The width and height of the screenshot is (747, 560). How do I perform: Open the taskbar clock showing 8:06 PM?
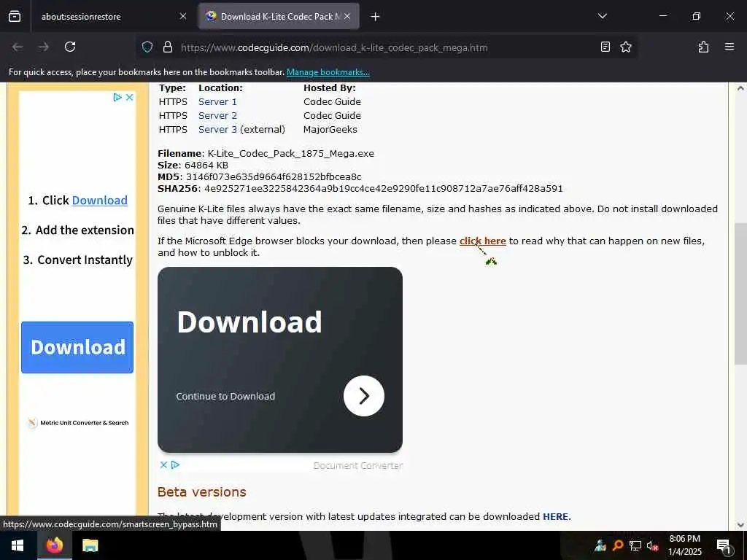click(x=684, y=545)
